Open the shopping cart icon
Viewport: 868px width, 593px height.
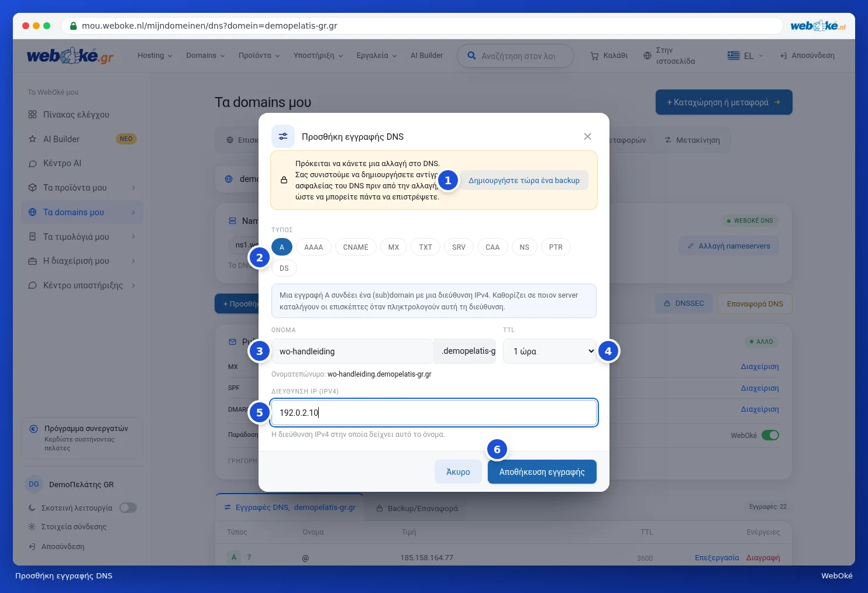pos(594,56)
